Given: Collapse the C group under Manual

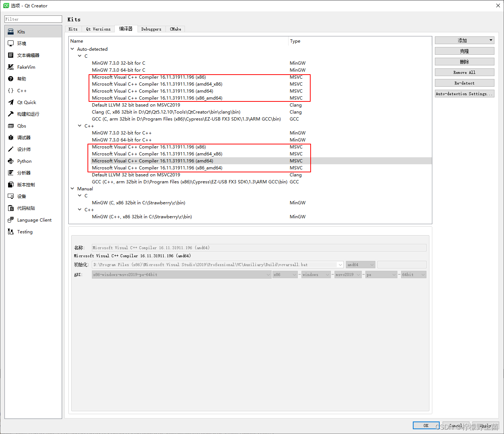Looking at the screenshot, I should (x=80, y=196).
